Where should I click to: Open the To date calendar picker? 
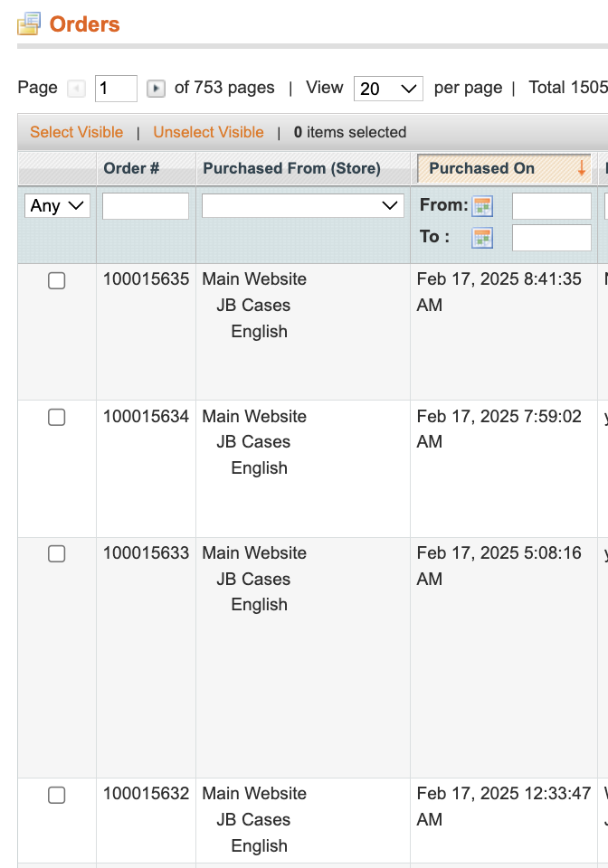tap(483, 238)
